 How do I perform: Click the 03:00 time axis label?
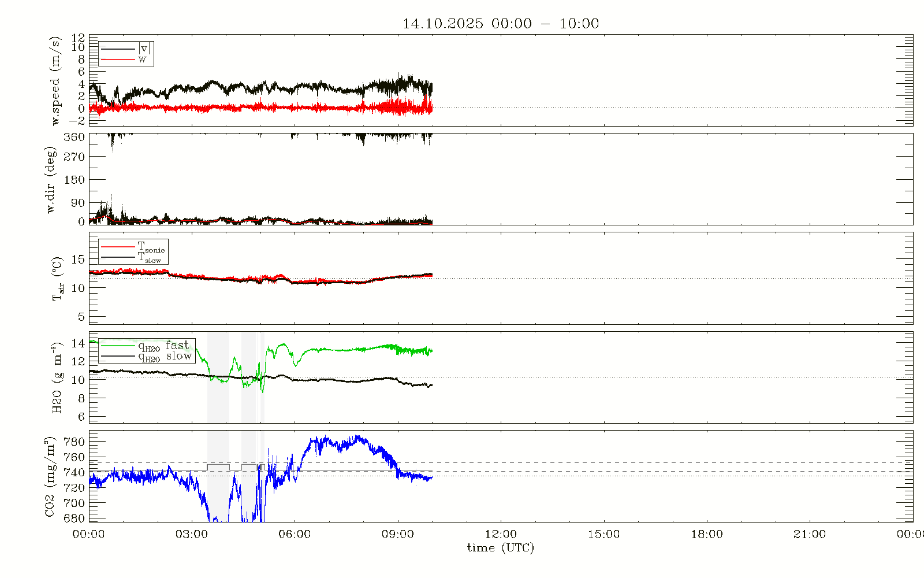(192, 535)
